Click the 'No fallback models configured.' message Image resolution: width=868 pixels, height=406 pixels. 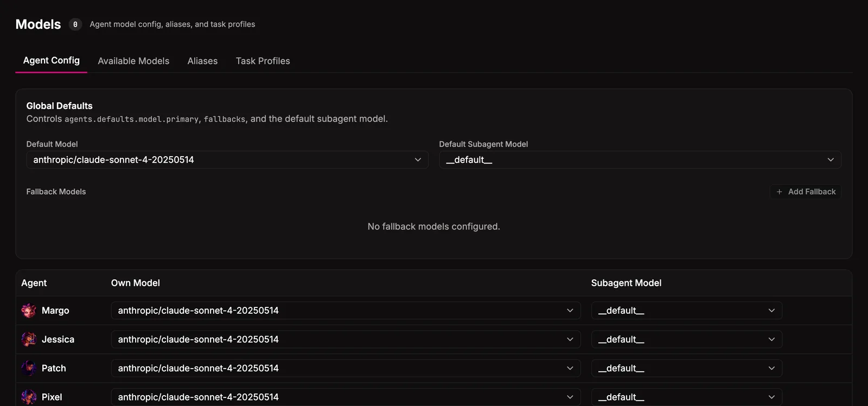pos(434,227)
